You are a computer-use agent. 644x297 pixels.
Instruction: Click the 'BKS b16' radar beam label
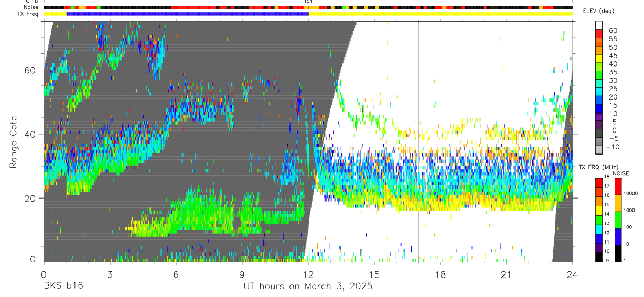click(x=63, y=287)
